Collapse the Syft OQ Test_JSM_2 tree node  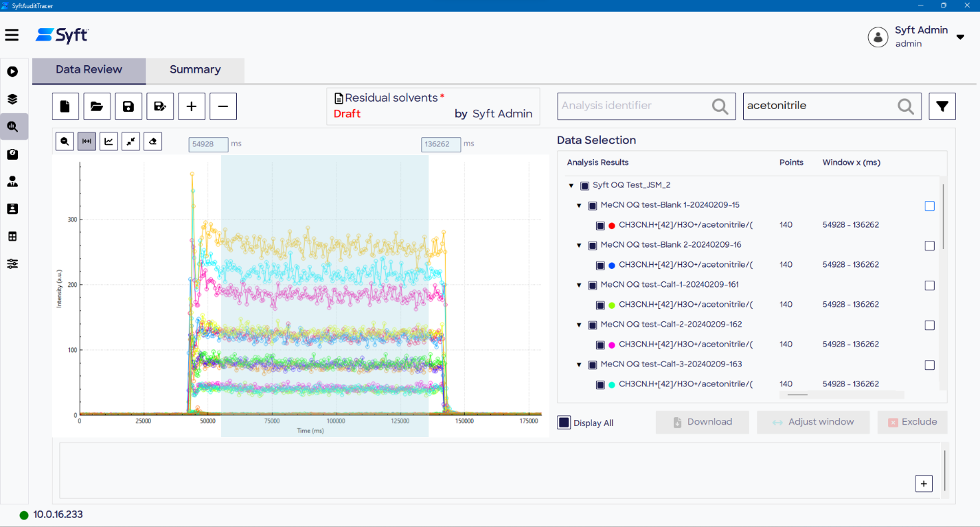tap(571, 185)
